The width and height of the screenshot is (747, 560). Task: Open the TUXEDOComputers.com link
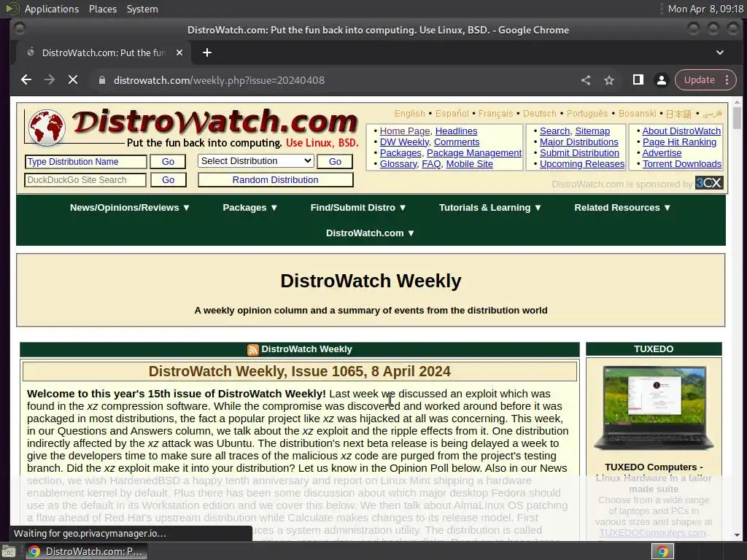click(652, 533)
